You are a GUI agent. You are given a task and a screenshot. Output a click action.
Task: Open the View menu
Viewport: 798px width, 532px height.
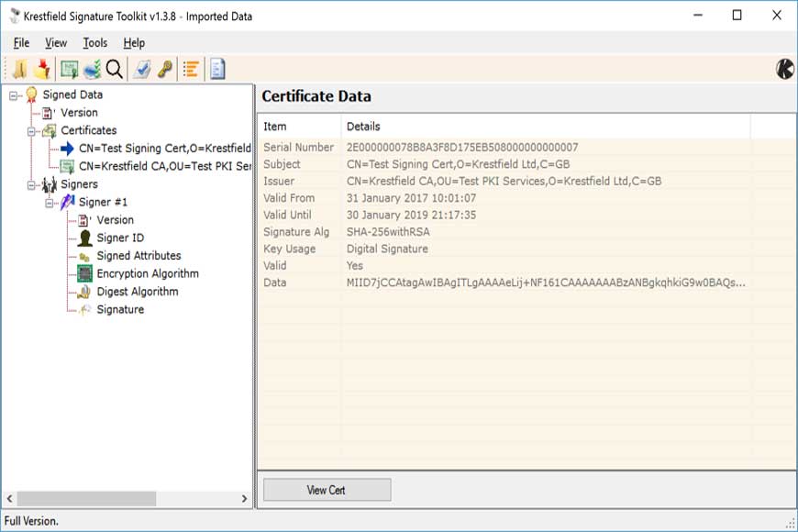56,43
